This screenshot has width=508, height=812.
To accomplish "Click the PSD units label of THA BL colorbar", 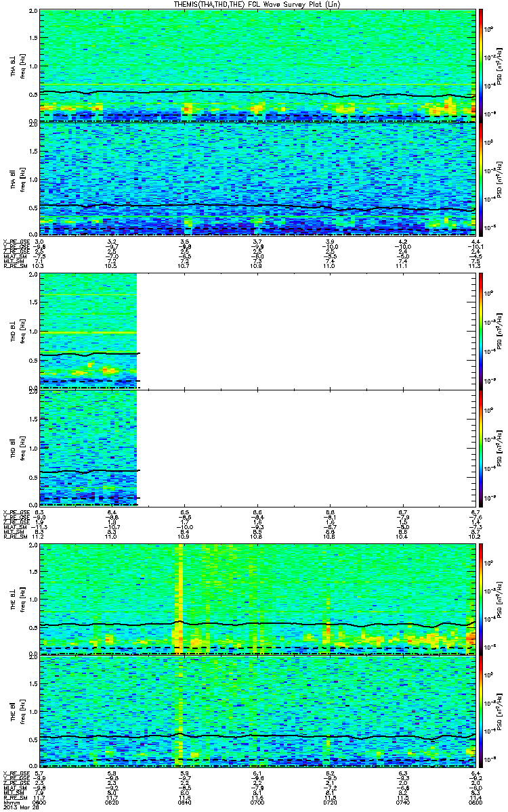I will [x=501, y=66].
